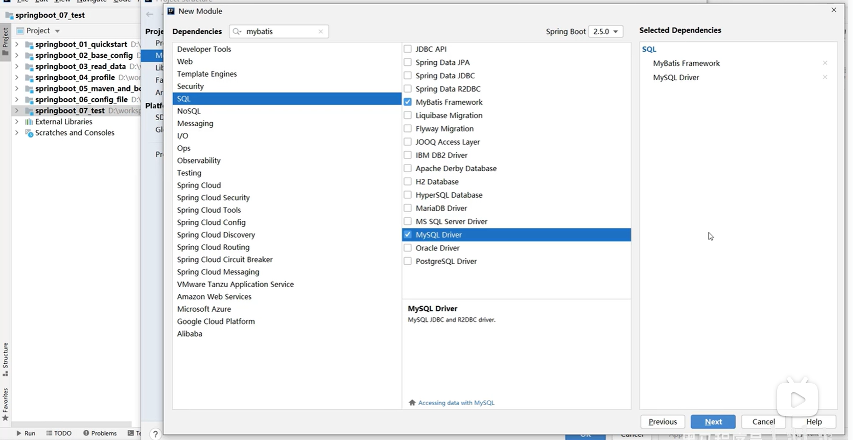Image resolution: width=868 pixels, height=440 pixels.
Task: Click the Run tool window icon
Action: pos(19,433)
